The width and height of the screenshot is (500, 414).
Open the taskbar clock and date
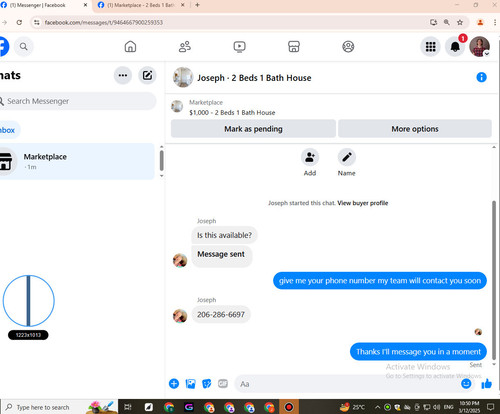(469, 407)
